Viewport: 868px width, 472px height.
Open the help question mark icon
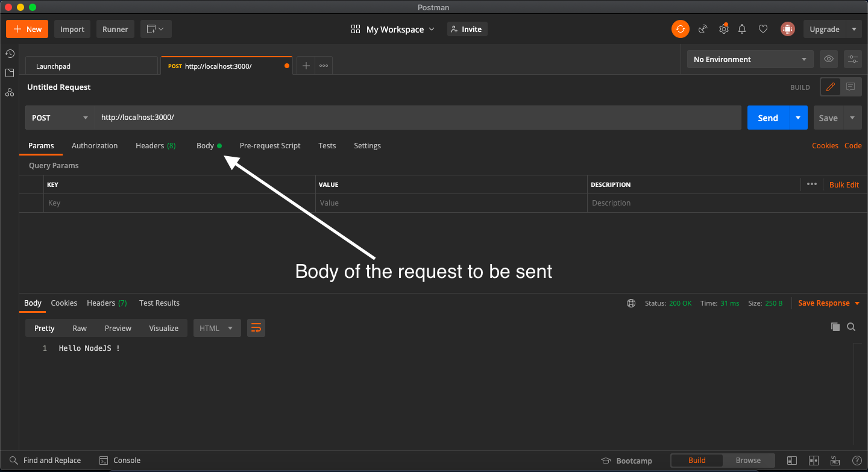pos(857,461)
